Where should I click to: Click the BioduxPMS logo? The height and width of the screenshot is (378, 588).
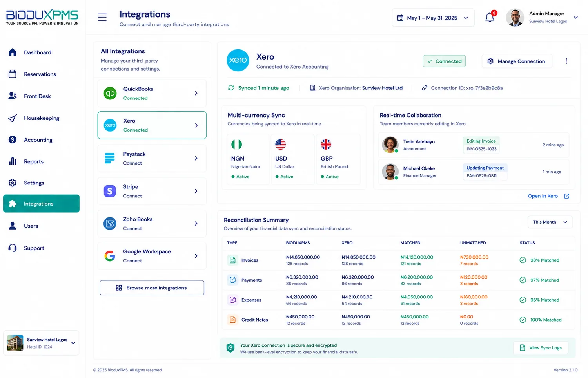click(x=42, y=18)
